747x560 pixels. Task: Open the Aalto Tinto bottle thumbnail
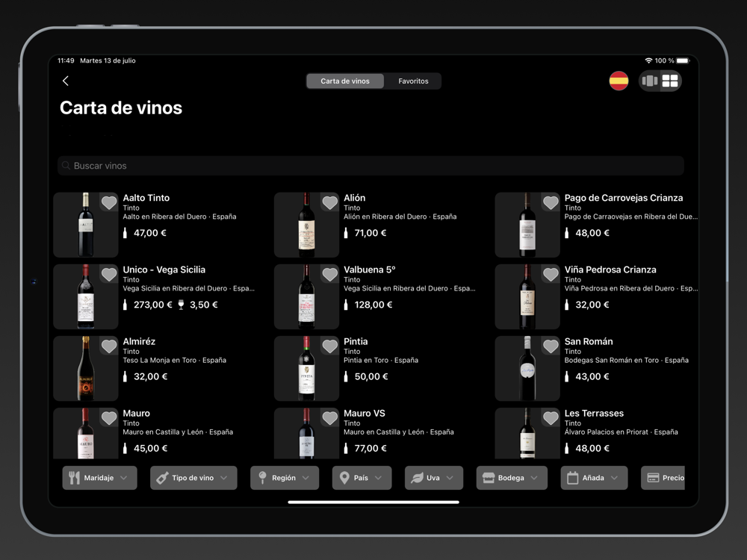coord(86,225)
